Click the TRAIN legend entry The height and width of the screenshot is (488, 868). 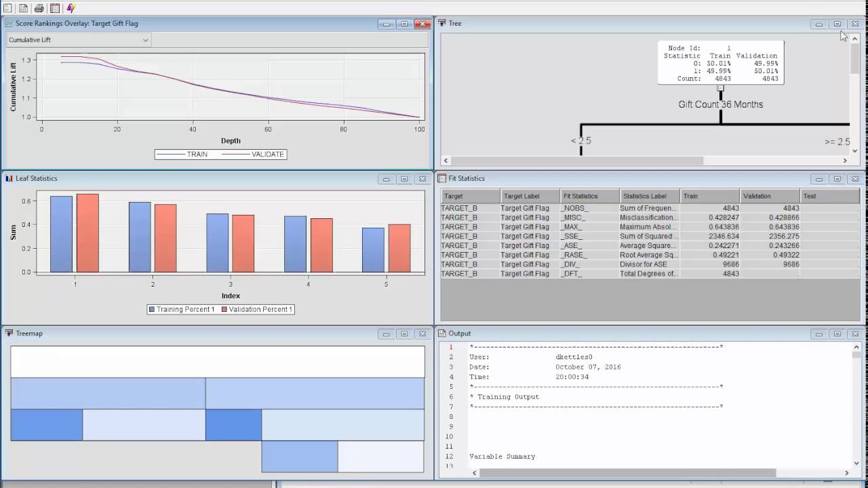pos(182,155)
